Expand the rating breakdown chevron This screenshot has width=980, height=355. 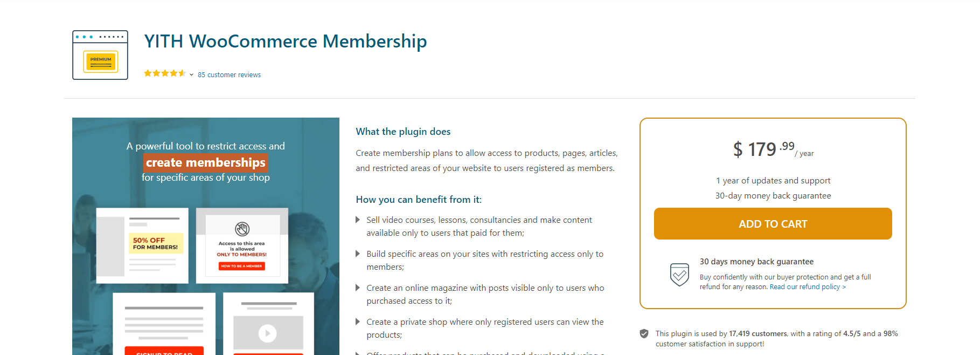click(191, 74)
